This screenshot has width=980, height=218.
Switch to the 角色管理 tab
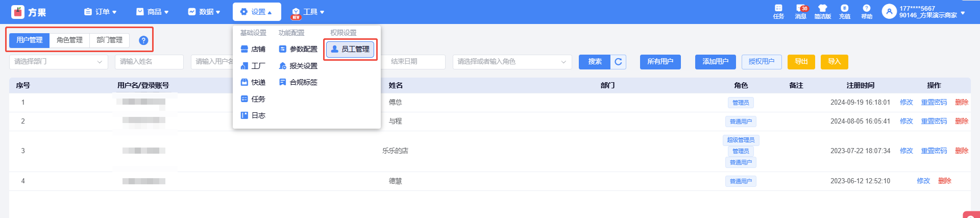(x=69, y=40)
